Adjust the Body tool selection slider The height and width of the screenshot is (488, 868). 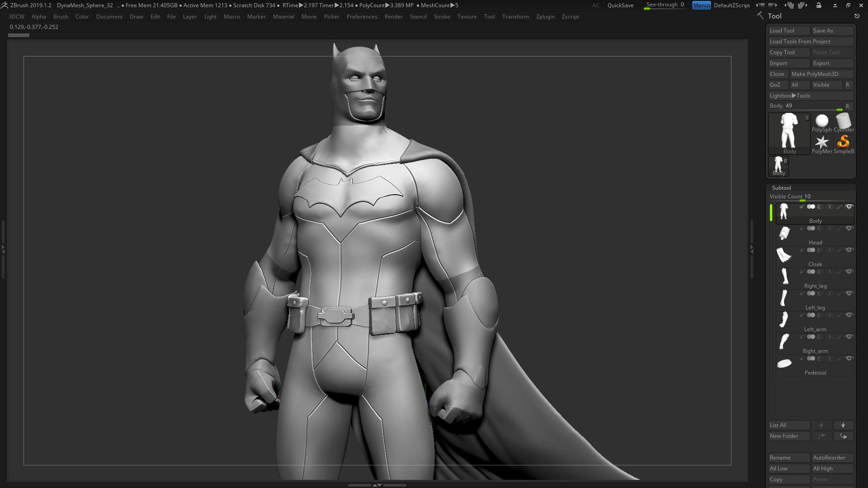(x=806, y=106)
